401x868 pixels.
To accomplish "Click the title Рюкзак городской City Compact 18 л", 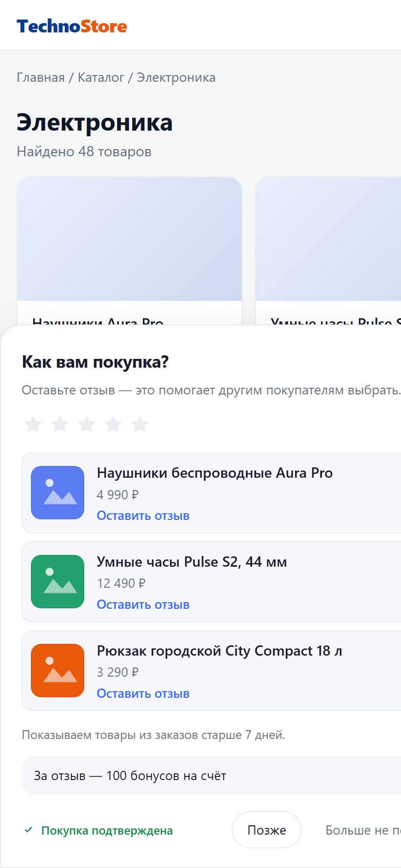I will coord(220,651).
